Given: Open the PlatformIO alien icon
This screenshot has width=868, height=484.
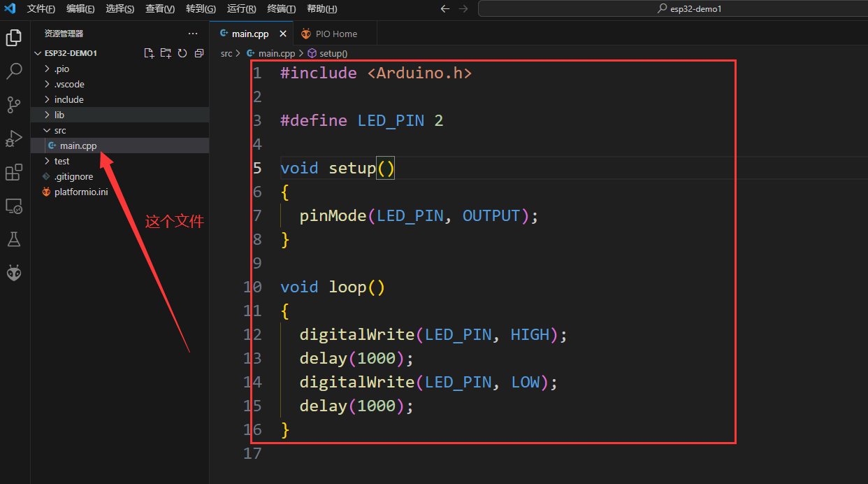Looking at the screenshot, I should pos(13,273).
